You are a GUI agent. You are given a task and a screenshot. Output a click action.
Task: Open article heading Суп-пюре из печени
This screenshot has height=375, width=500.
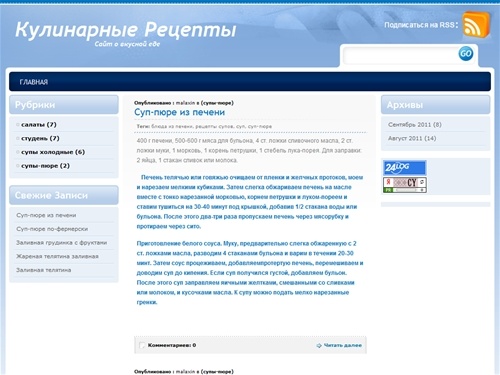tap(179, 112)
